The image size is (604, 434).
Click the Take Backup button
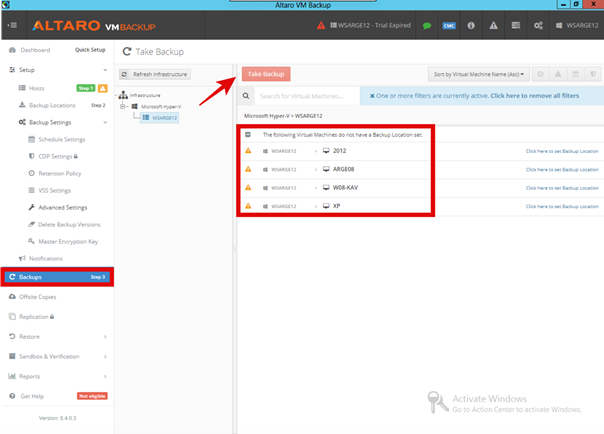[x=266, y=74]
